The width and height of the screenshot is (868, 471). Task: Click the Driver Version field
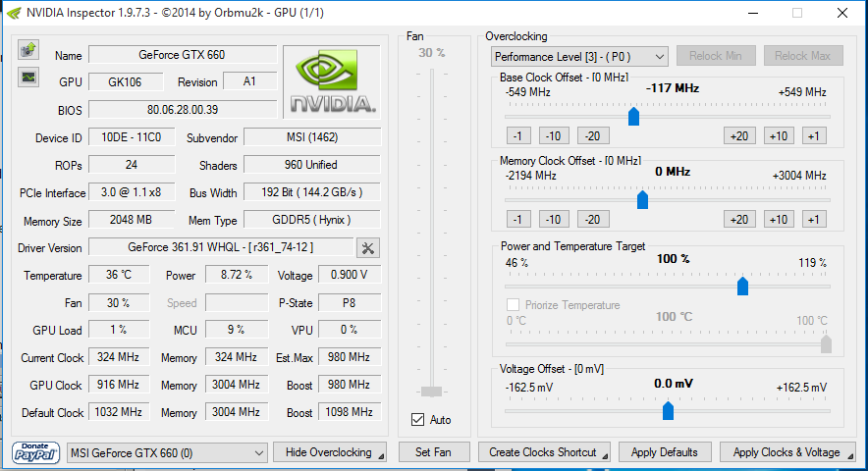click(221, 247)
